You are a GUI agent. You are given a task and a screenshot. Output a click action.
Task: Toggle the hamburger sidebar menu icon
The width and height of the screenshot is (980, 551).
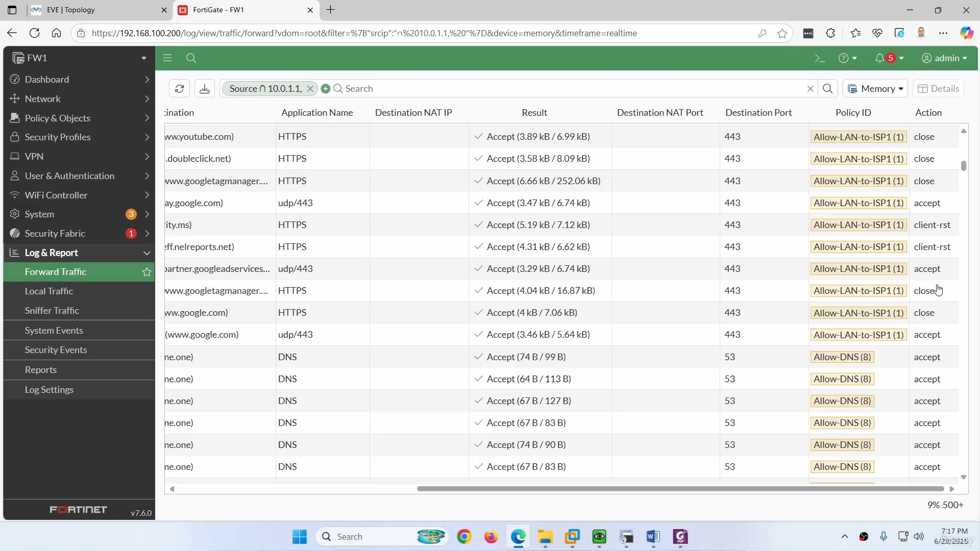[167, 58]
